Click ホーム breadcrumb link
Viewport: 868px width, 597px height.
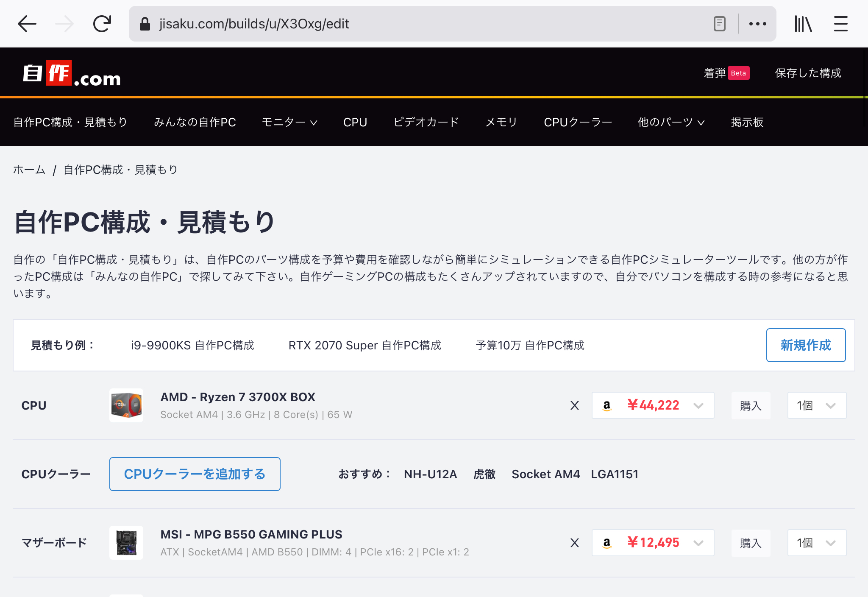[29, 170]
